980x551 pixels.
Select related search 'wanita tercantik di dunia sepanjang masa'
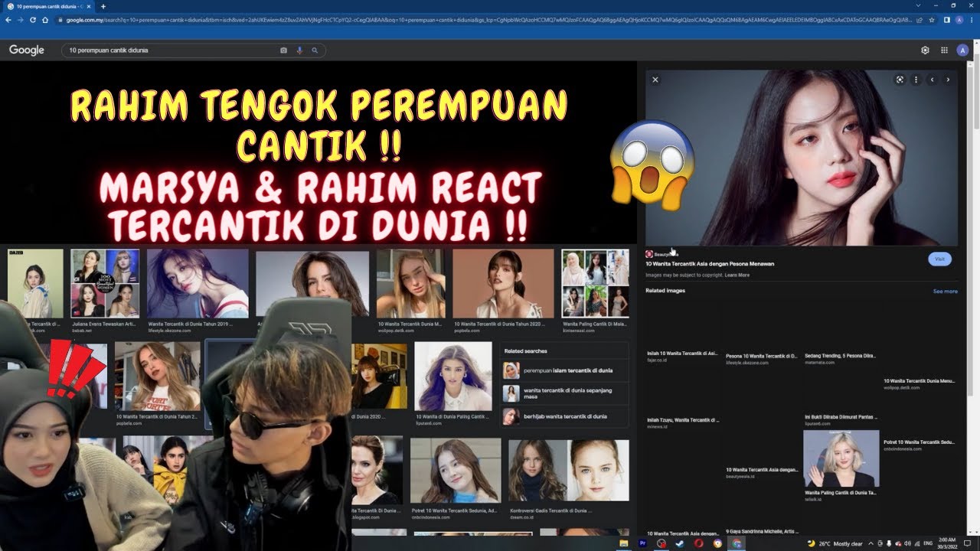pyautogui.click(x=563, y=393)
